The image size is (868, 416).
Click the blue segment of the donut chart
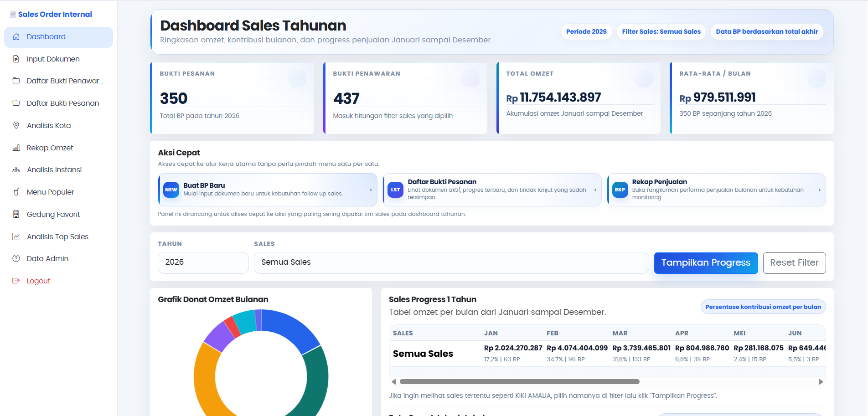290,327
